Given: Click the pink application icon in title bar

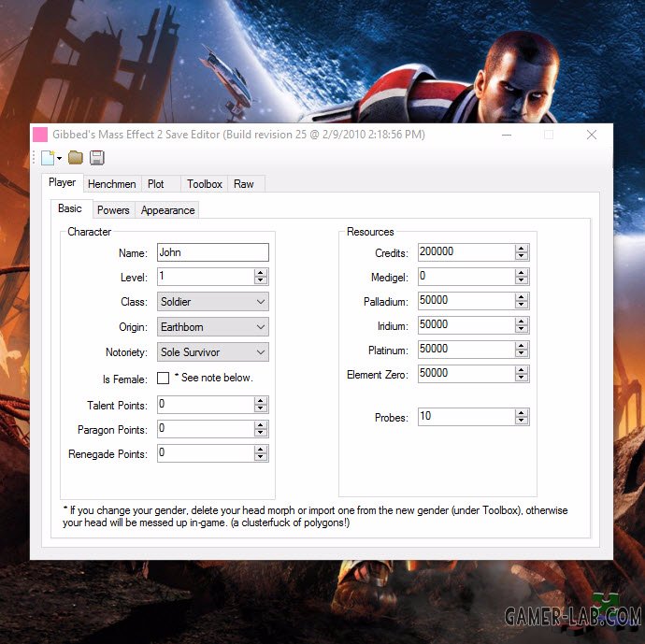Looking at the screenshot, I should (x=40, y=135).
